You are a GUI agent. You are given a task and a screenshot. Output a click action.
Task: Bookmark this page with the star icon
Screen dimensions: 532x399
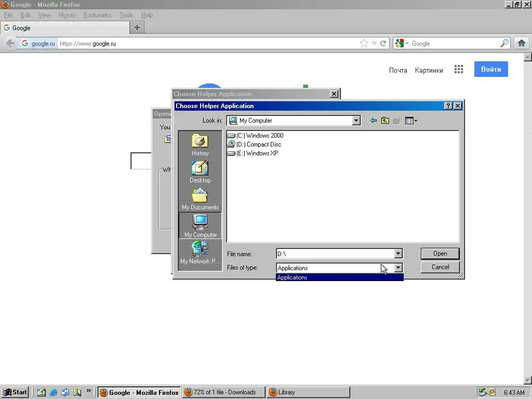[x=364, y=44]
